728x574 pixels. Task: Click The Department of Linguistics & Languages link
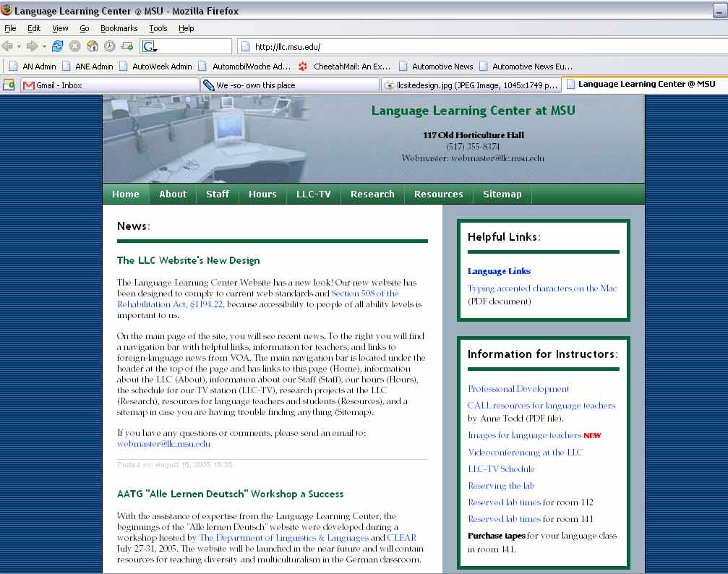click(283, 538)
